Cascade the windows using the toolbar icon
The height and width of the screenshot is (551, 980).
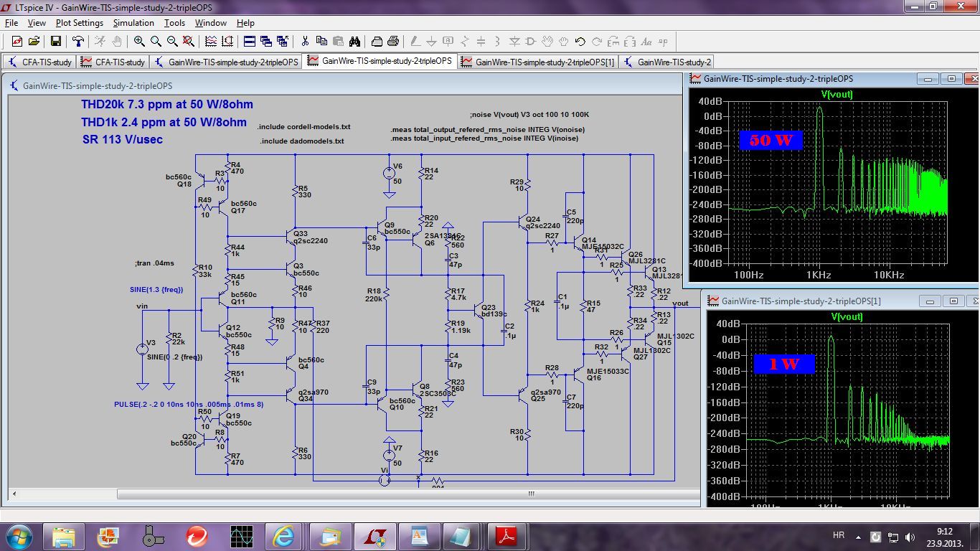pyautogui.click(x=265, y=42)
